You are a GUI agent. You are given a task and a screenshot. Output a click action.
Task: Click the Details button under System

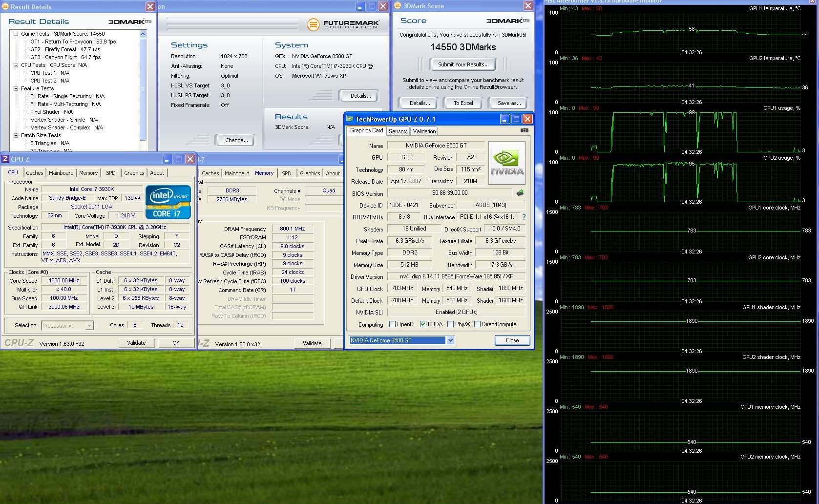tap(360, 96)
